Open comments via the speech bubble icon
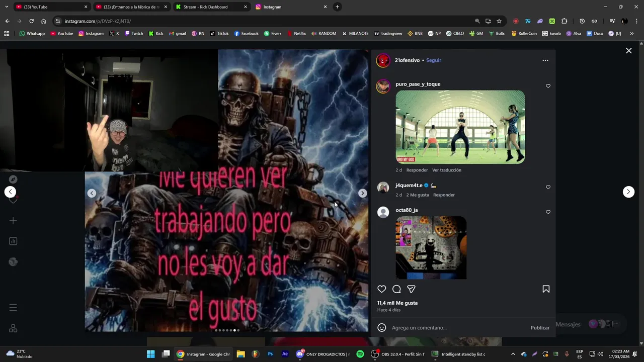This screenshot has width=644, height=362. [x=396, y=289]
